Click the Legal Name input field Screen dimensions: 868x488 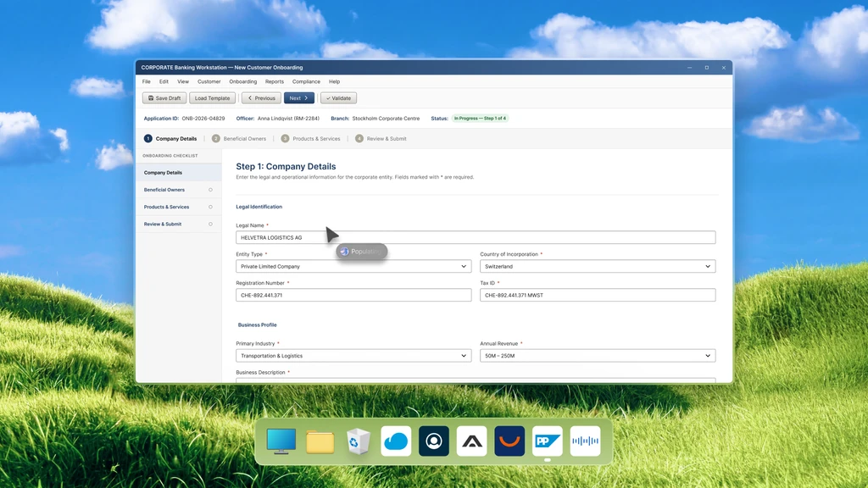pos(476,237)
